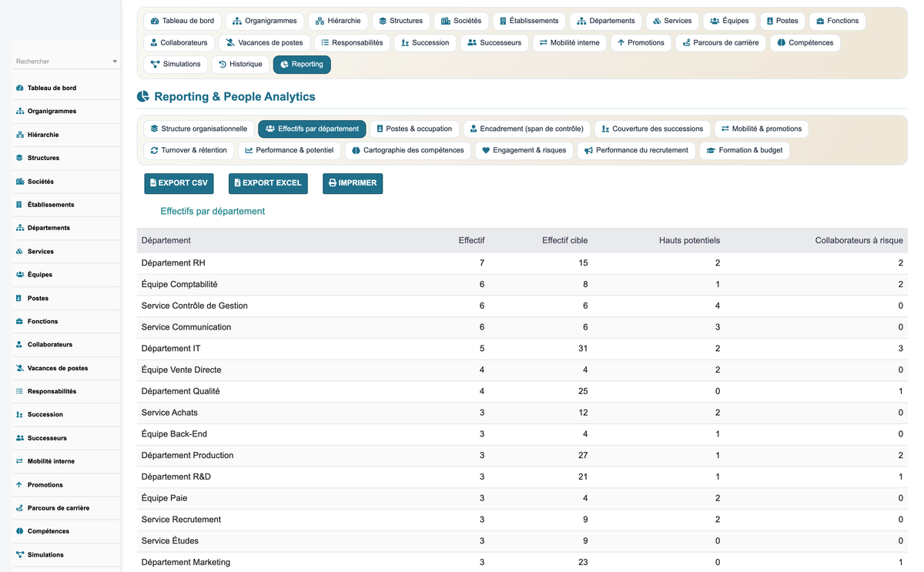Click the Mobilité interne sidebar arrows icon
This screenshot has height=572, width=924.
pyautogui.click(x=19, y=461)
